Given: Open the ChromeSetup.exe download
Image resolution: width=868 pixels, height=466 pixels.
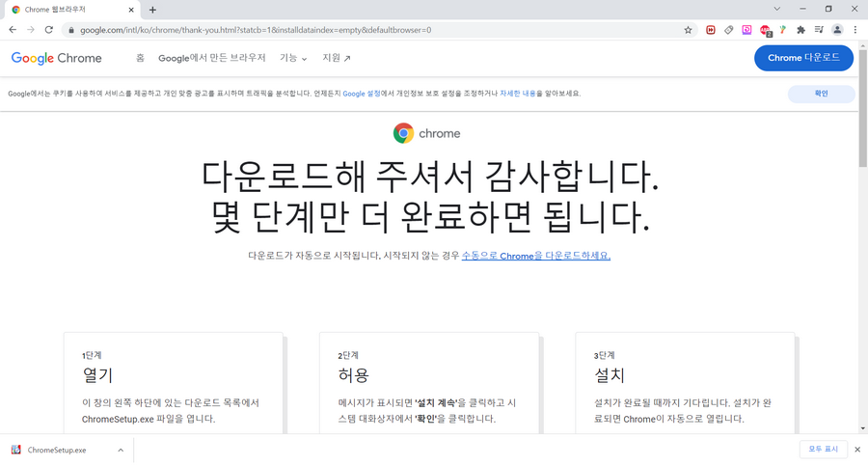Looking at the screenshot, I should coord(57,450).
